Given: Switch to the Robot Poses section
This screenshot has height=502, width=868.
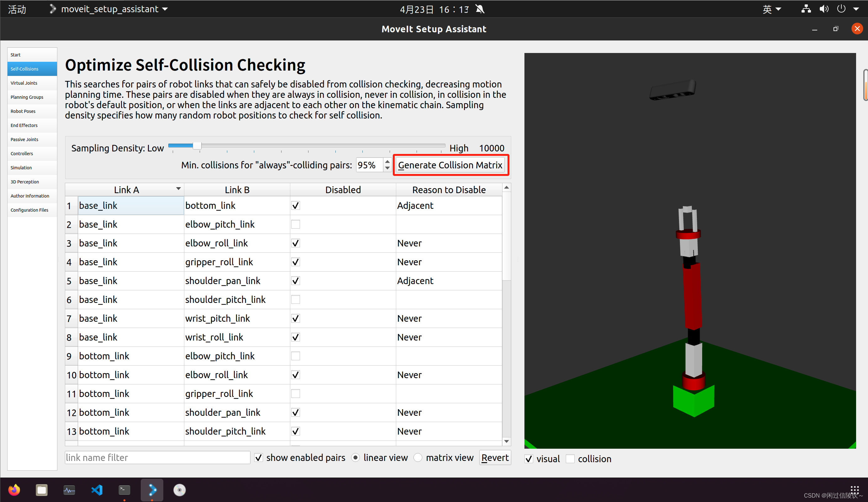Looking at the screenshot, I should tap(23, 111).
